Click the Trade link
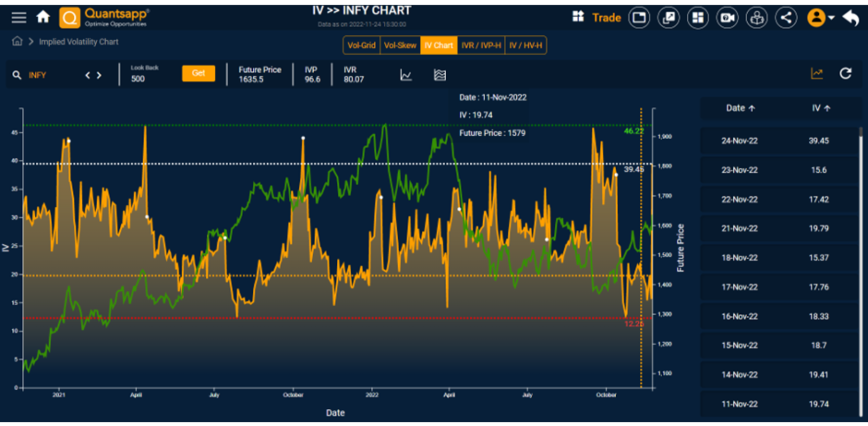868x426 pixels. tap(606, 18)
